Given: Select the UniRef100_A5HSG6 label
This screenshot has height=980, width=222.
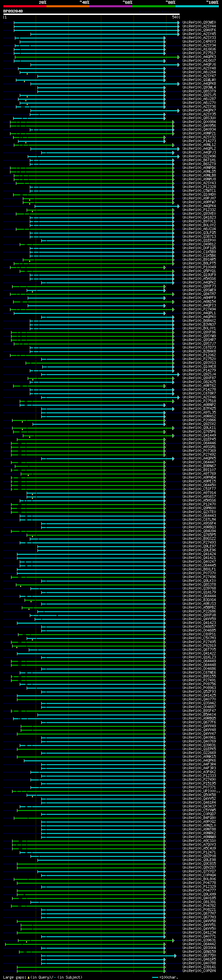Looking at the screenshot, I should (199, 501).
